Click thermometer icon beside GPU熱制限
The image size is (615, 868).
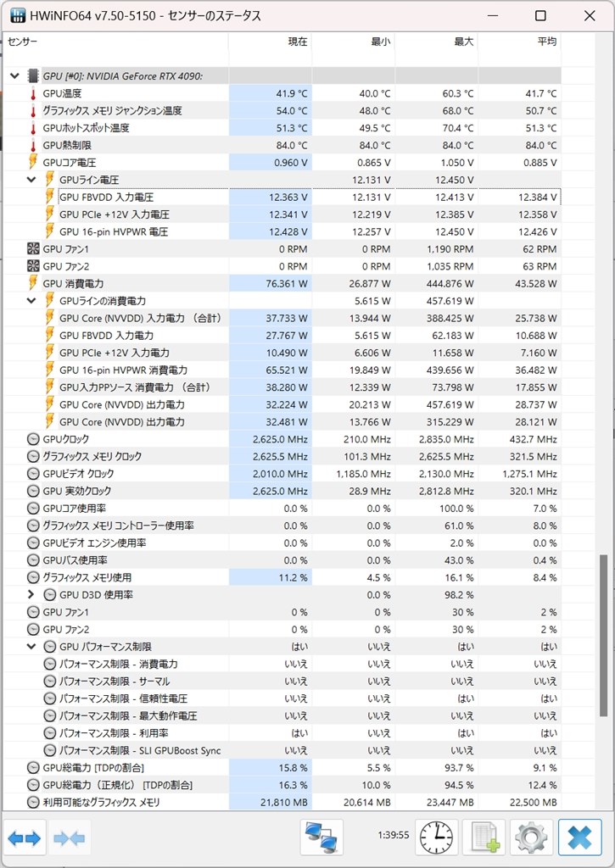click(x=33, y=146)
